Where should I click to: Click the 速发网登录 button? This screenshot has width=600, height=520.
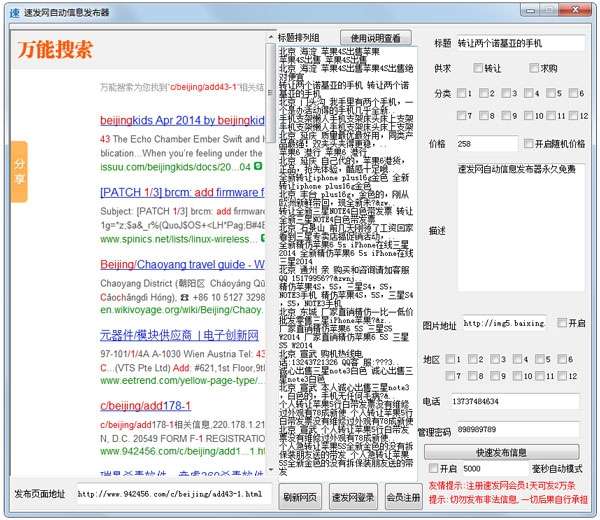click(353, 497)
